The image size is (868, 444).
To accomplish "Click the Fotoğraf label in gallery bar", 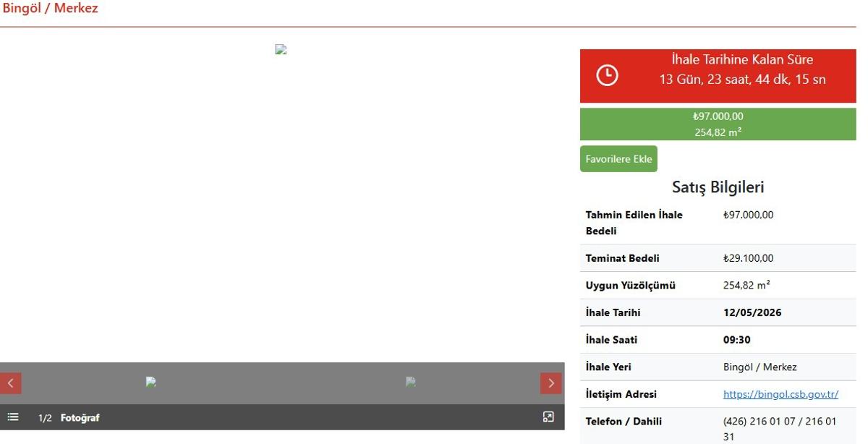I will tap(80, 418).
